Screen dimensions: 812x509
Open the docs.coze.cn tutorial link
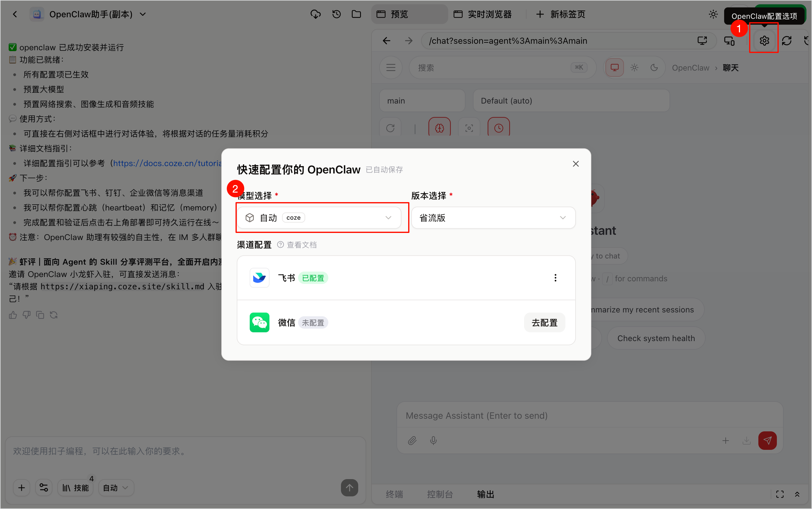[167, 163]
